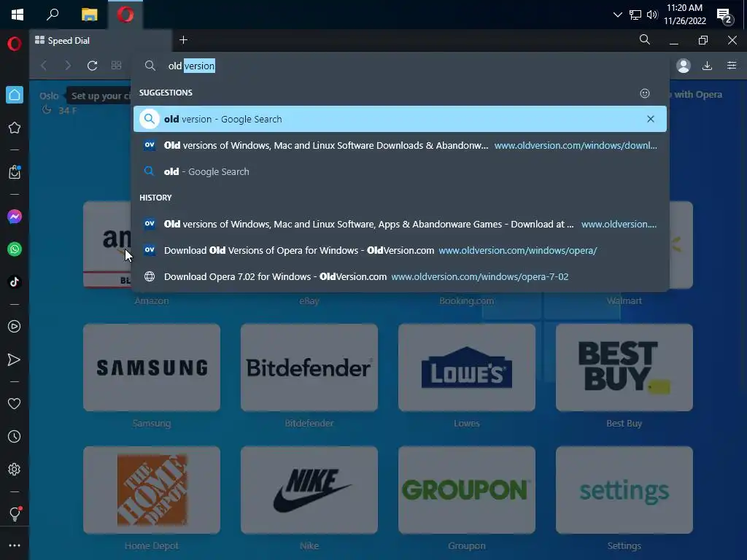Image resolution: width=747 pixels, height=560 pixels.
Task: Open Bookmarks star in sidebar
Action: 15,128
